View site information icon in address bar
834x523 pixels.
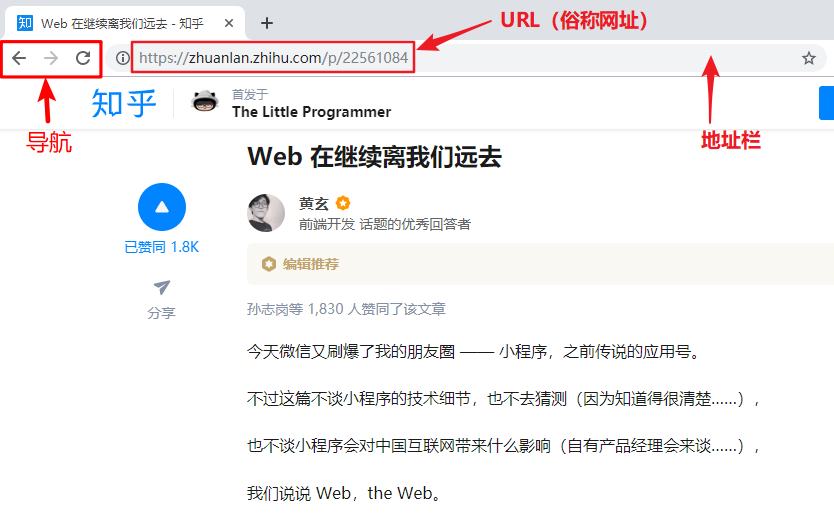click(123, 58)
